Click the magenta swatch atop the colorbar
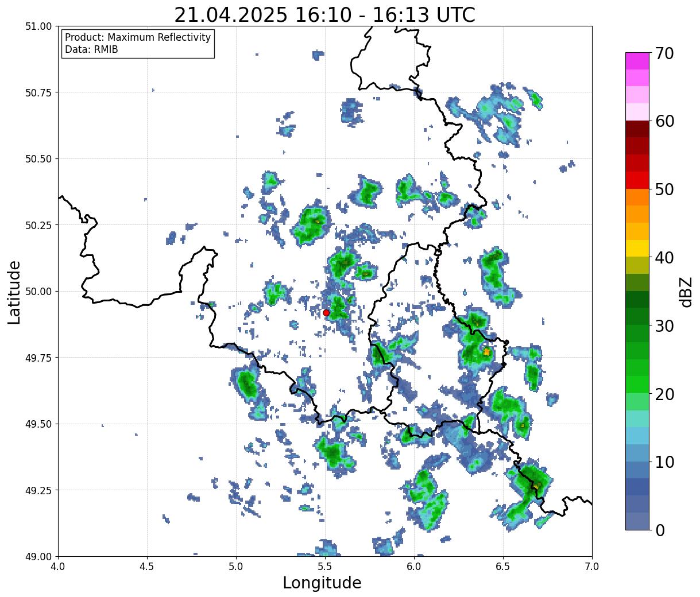The width and height of the screenshot is (700, 597). [637, 61]
